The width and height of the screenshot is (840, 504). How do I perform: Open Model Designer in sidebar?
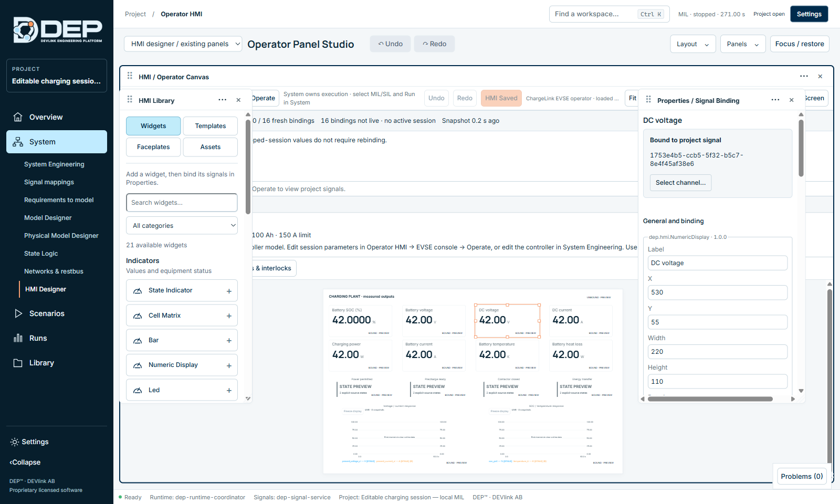coord(48,218)
